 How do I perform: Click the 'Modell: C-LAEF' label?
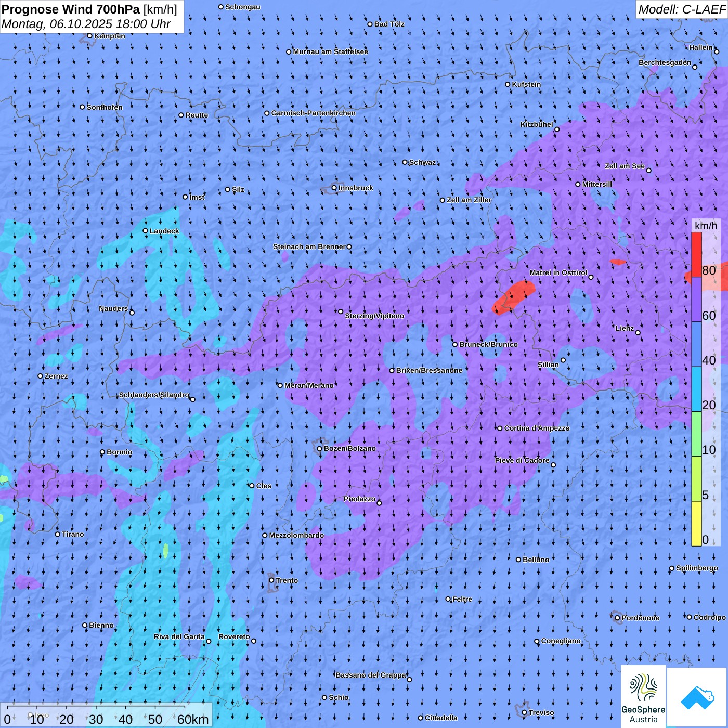[x=682, y=9]
